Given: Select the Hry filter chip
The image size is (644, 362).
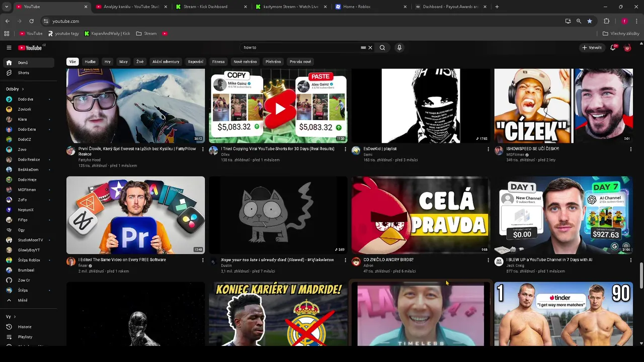Looking at the screenshot, I should click(x=108, y=62).
